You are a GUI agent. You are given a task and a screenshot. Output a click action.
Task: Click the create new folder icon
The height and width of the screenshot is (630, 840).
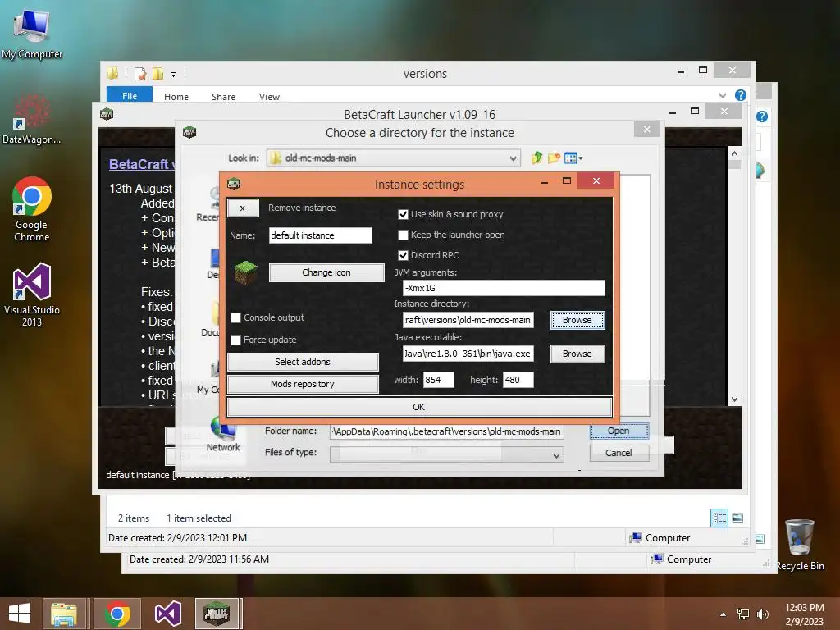click(554, 158)
